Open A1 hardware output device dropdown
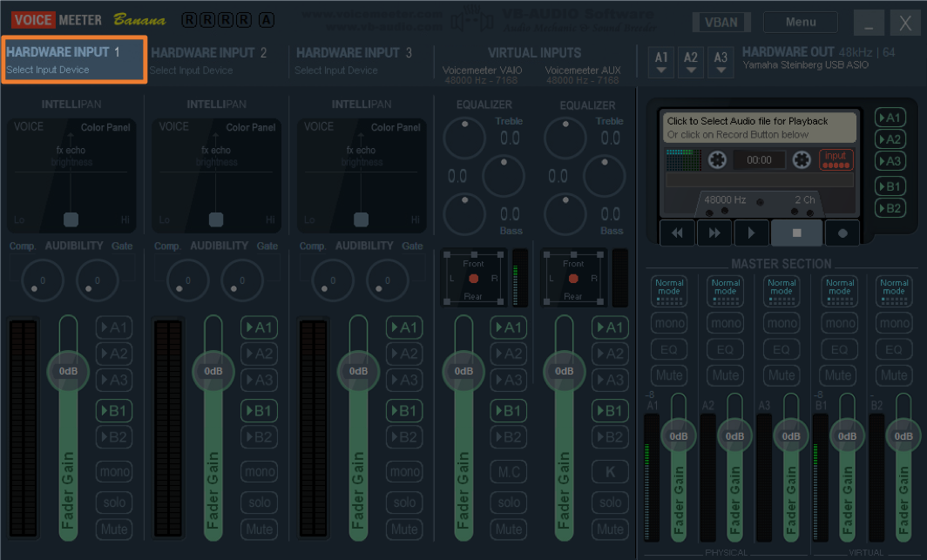This screenshot has width=927, height=560. (661, 63)
